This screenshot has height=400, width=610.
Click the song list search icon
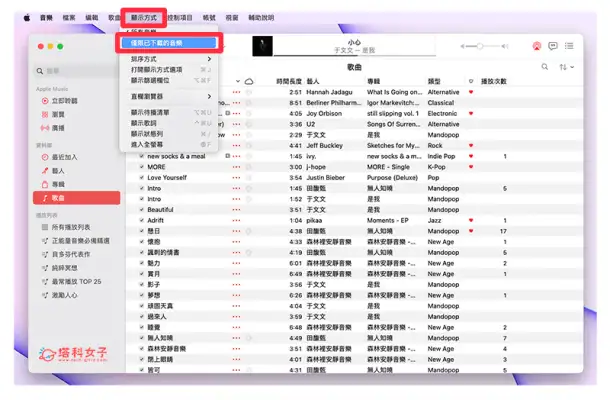coord(545,67)
